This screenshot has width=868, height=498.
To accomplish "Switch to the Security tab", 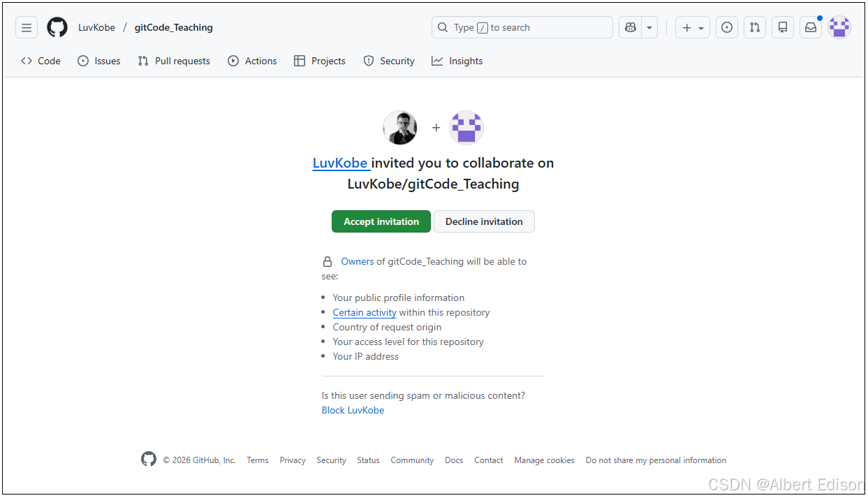I will point(389,61).
